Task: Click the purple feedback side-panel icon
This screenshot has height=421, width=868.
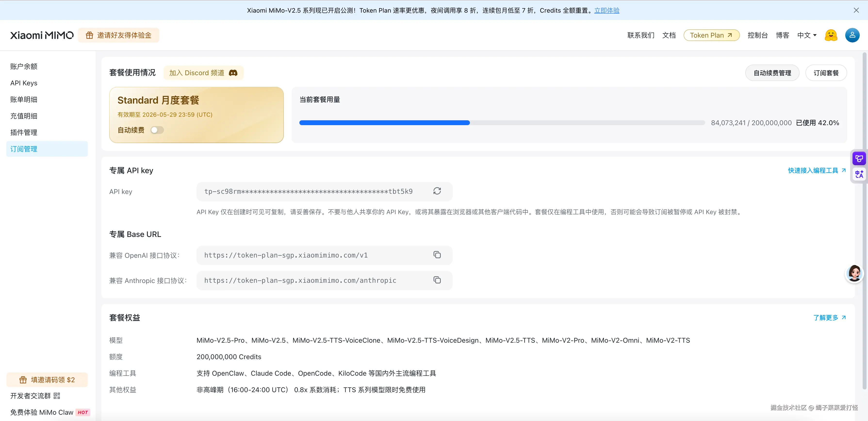Action: coord(859,158)
